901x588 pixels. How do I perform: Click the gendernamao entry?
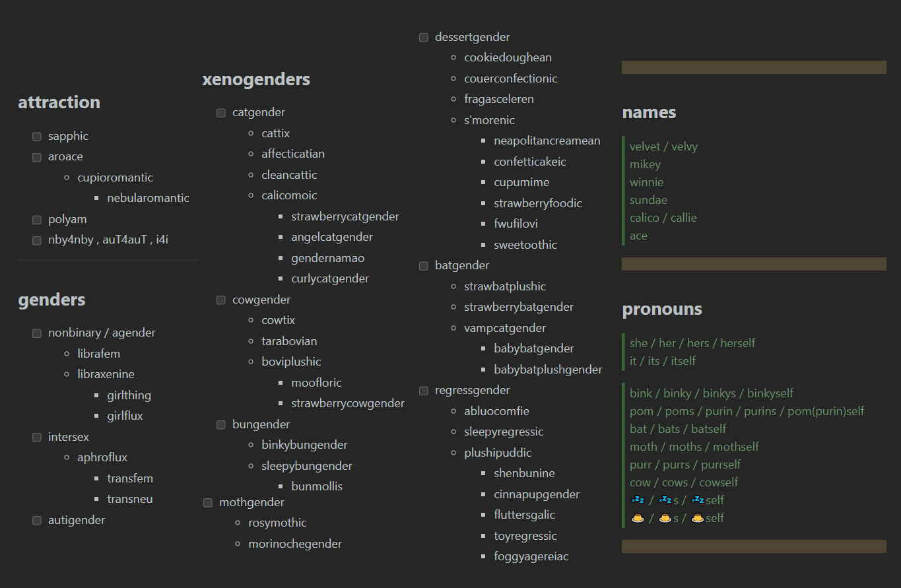(x=328, y=258)
